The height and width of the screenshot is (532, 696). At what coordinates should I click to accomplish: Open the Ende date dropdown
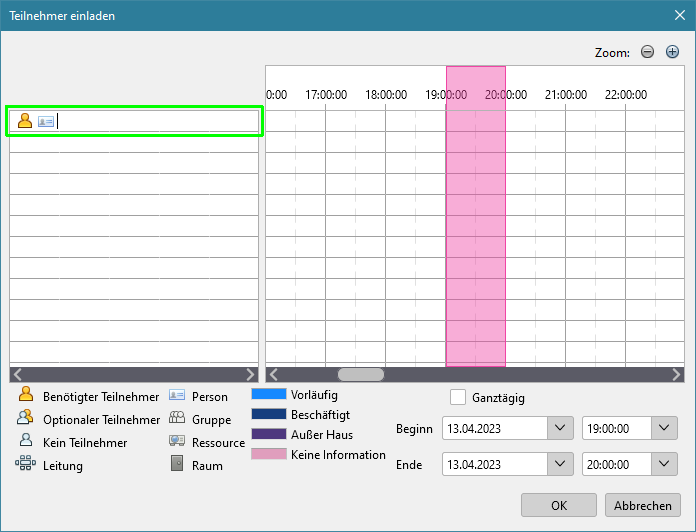pyautogui.click(x=559, y=464)
